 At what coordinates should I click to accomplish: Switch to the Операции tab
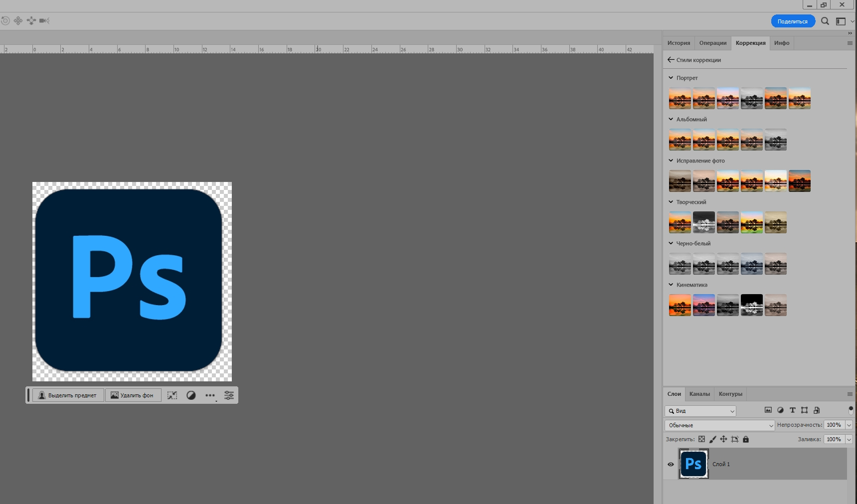713,43
